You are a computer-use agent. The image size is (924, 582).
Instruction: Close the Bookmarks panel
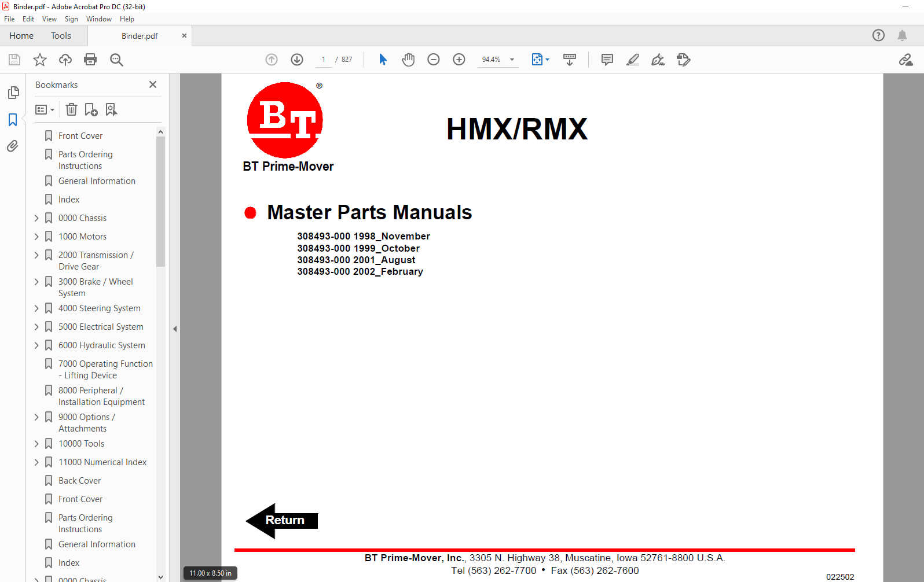[153, 84]
